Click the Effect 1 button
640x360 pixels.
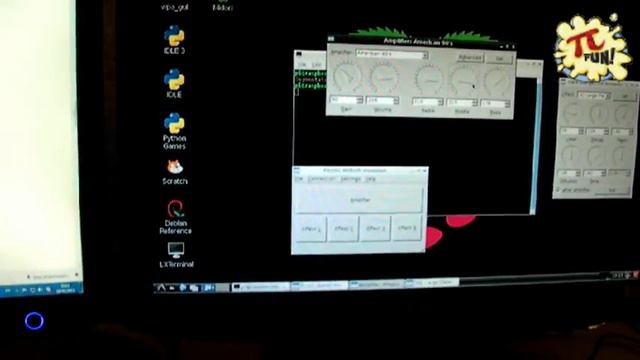point(311,229)
